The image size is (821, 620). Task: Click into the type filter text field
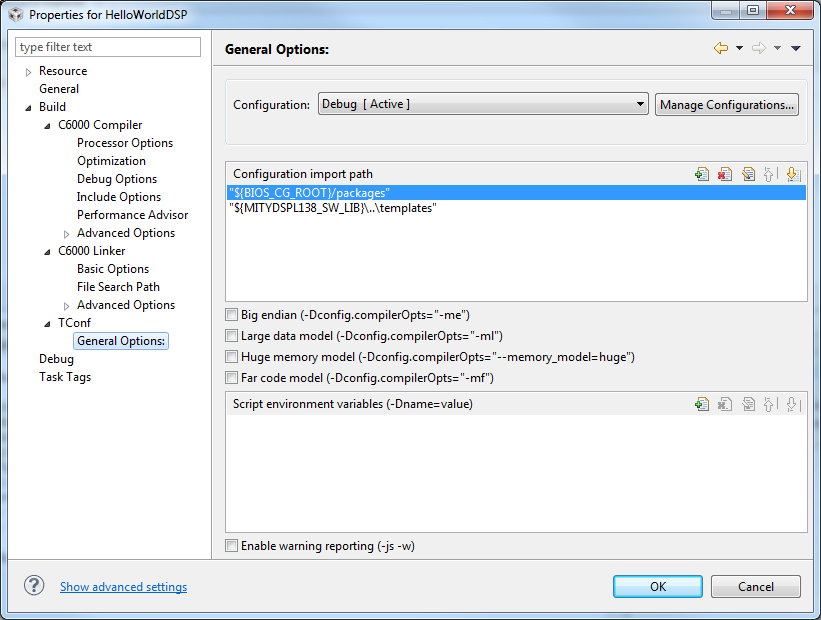108,47
